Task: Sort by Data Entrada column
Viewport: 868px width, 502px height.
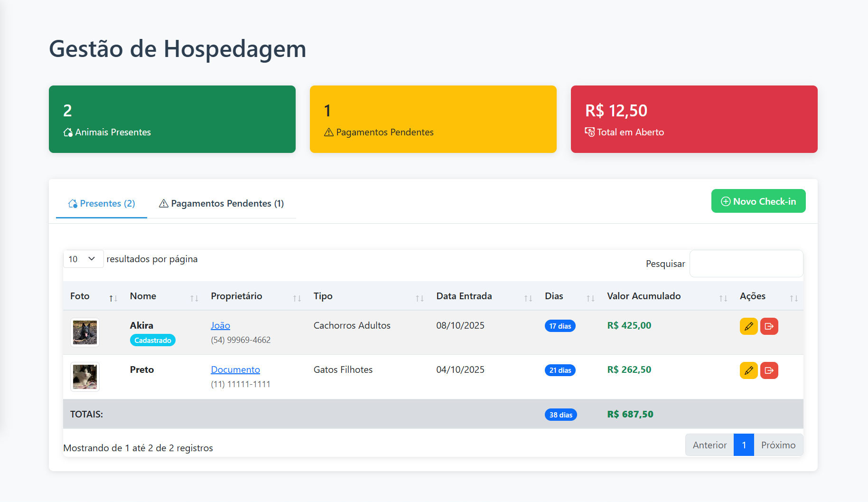Action: click(x=528, y=298)
